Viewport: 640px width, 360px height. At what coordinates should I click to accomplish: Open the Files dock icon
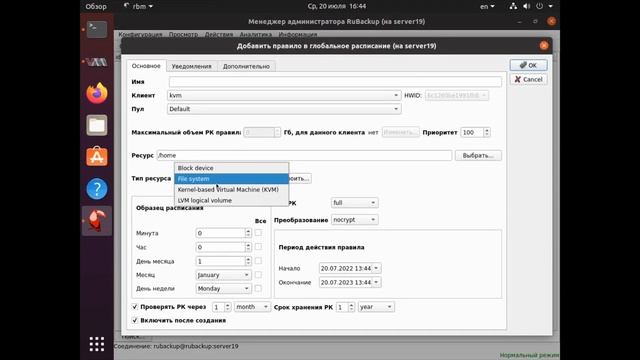[97, 125]
